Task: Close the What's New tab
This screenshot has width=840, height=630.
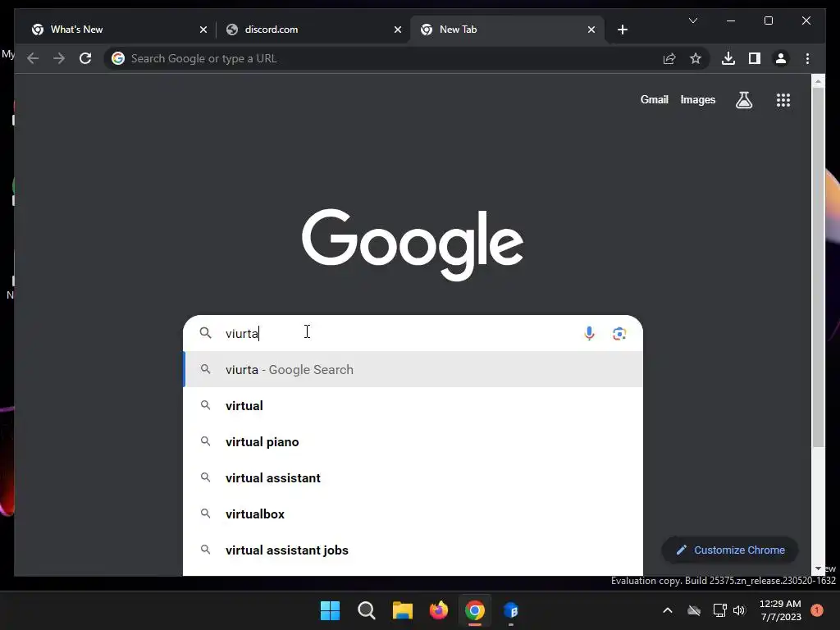Action: point(203,30)
